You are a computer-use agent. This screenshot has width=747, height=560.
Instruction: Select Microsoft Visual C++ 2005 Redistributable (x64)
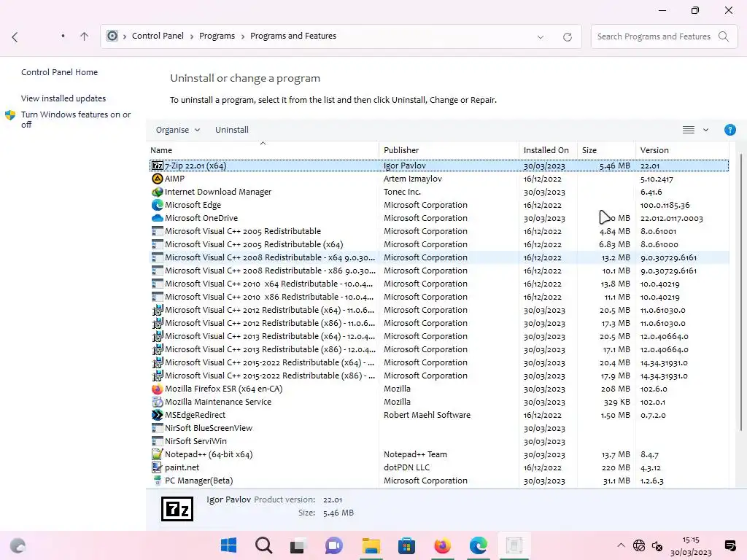click(438, 244)
